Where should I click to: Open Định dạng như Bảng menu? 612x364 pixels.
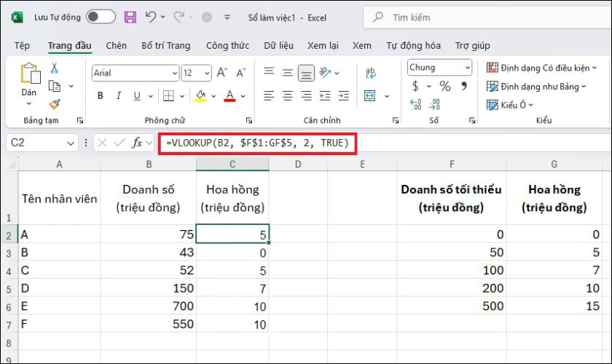[536, 87]
